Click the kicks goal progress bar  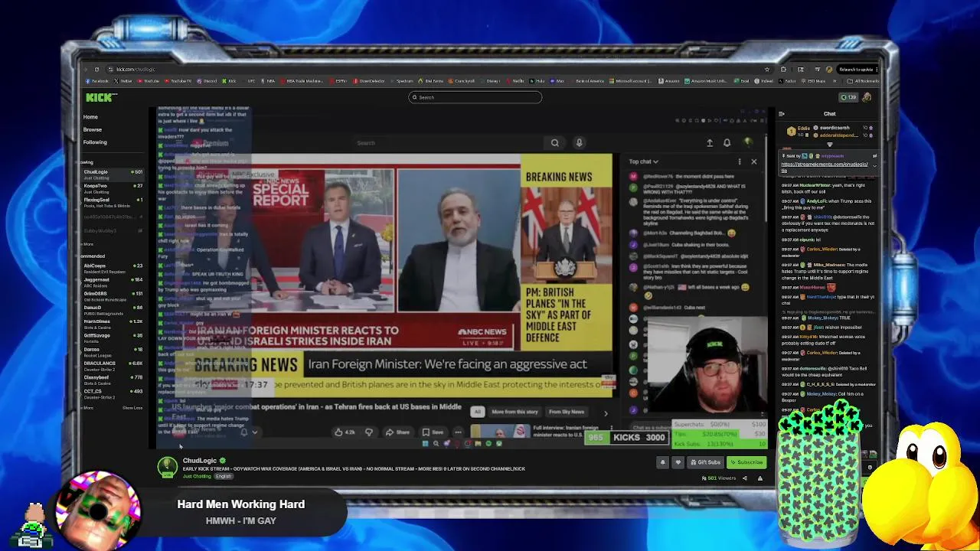[x=627, y=438]
